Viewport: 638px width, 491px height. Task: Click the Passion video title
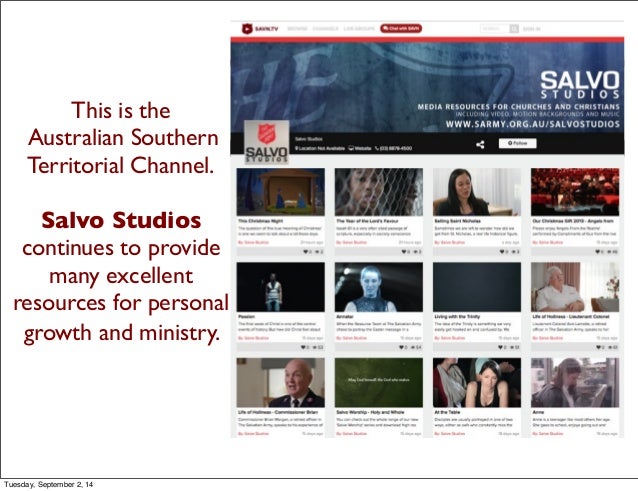click(246, 316)
